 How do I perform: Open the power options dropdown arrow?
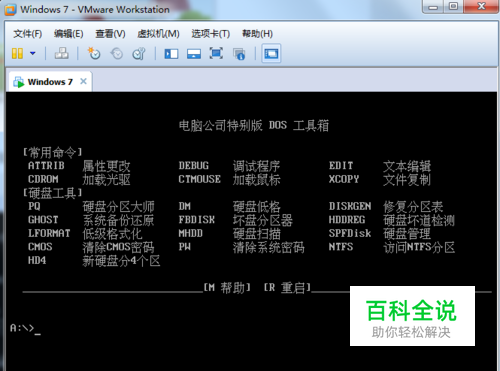point(33,53)
